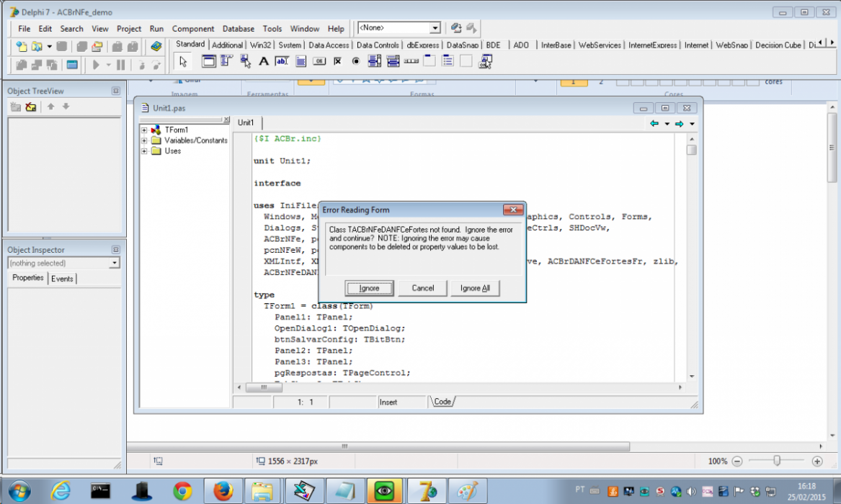The height and width of the screenshot is (504, 841).
Task: Select the CheckBox component icon
Action: pyautogui.click(x=337, y=61)
